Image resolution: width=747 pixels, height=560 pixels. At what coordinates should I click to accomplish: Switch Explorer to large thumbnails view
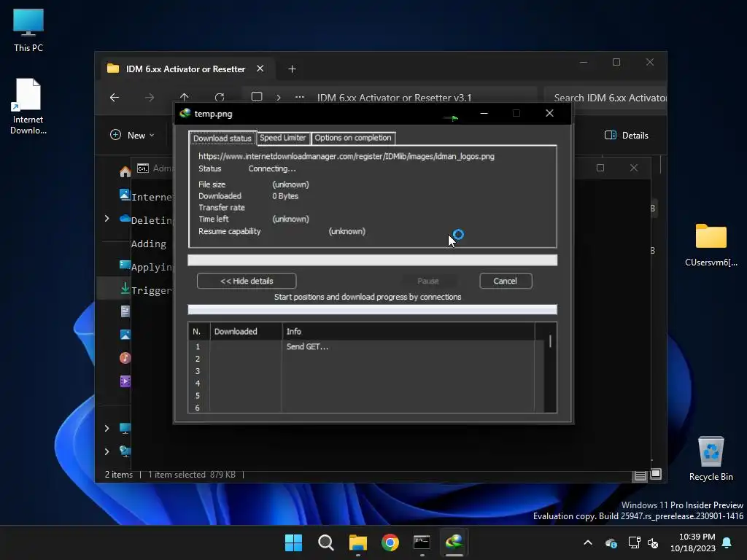[x=656, y=474]
